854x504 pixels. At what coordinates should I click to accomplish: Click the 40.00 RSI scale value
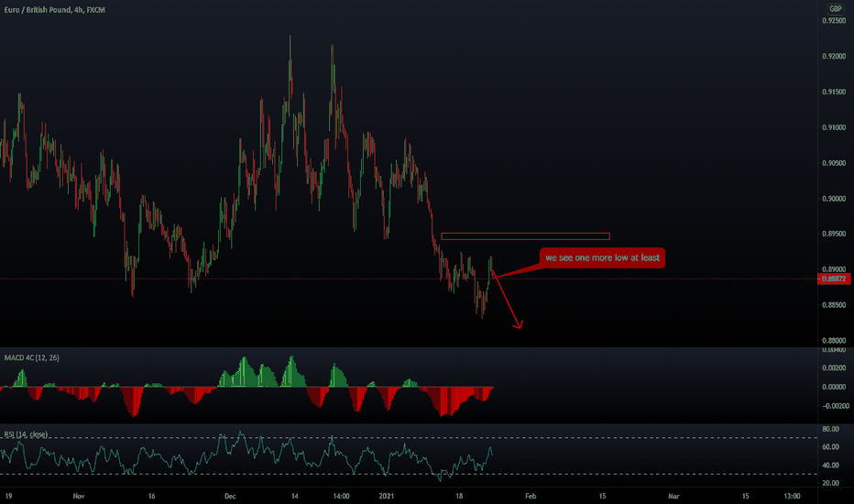point(830,466)
